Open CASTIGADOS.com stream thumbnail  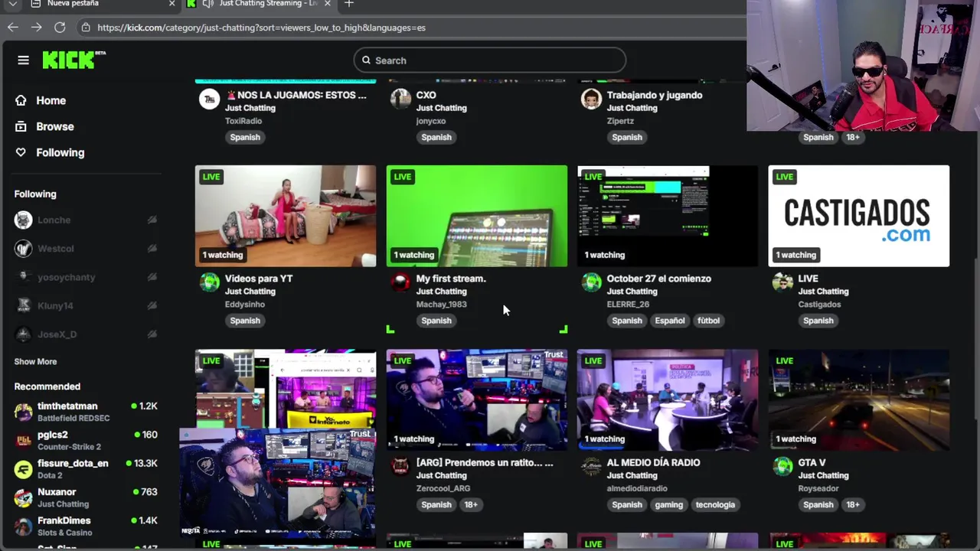(859, 216)
